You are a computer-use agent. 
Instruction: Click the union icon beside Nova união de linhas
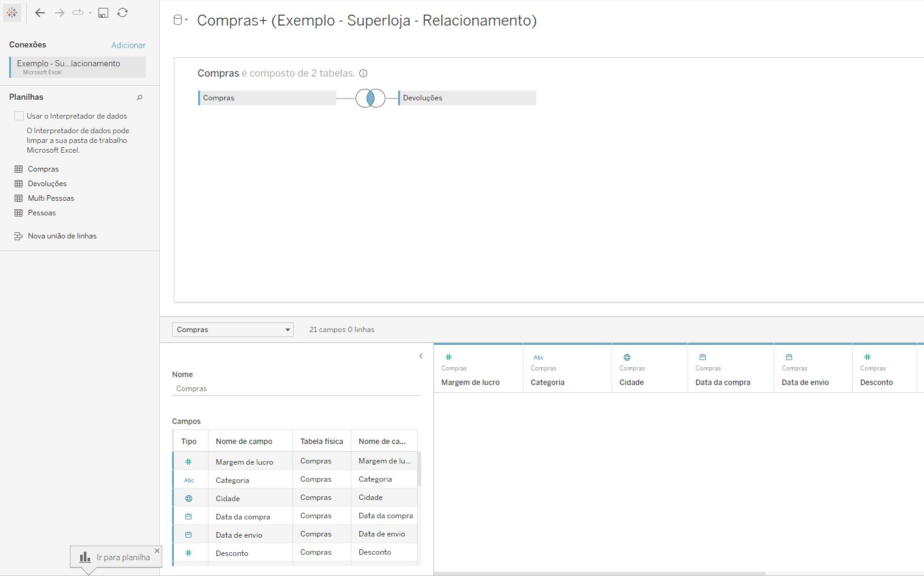point(19,236)
